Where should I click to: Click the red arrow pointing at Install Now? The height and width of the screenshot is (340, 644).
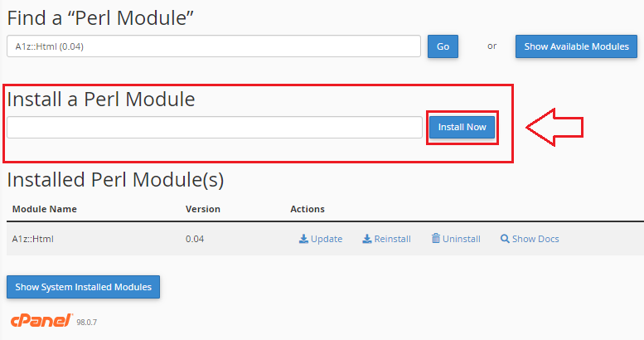pos(554,127)
